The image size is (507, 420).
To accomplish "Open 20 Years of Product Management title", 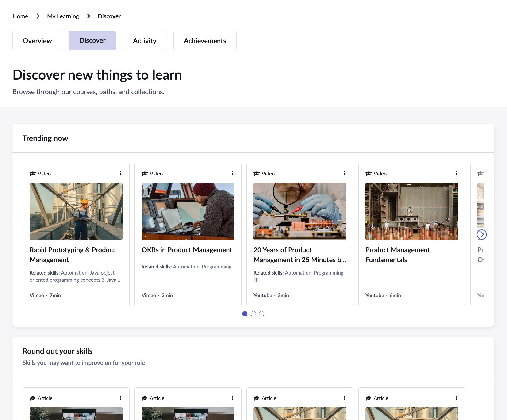I will click(300, 255).
